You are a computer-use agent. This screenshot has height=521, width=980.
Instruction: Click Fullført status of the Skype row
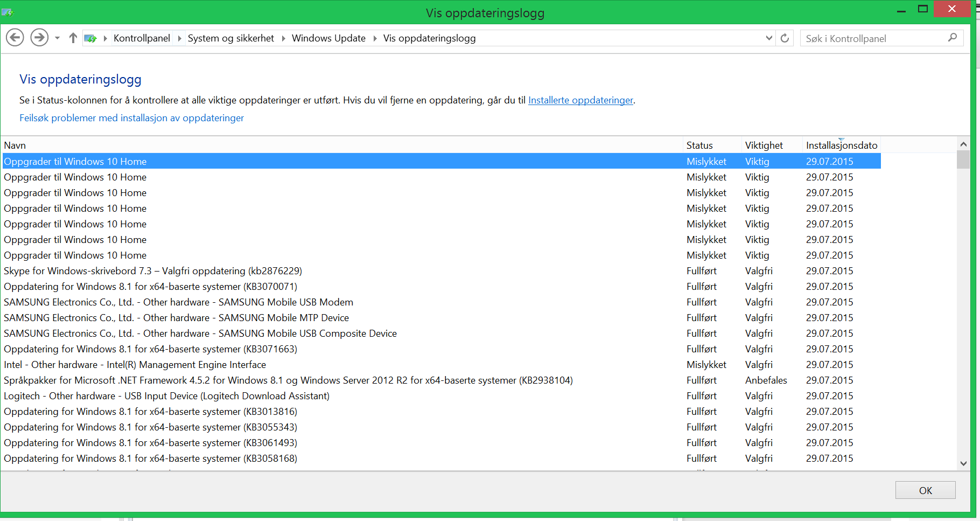(x=702, y=271)
